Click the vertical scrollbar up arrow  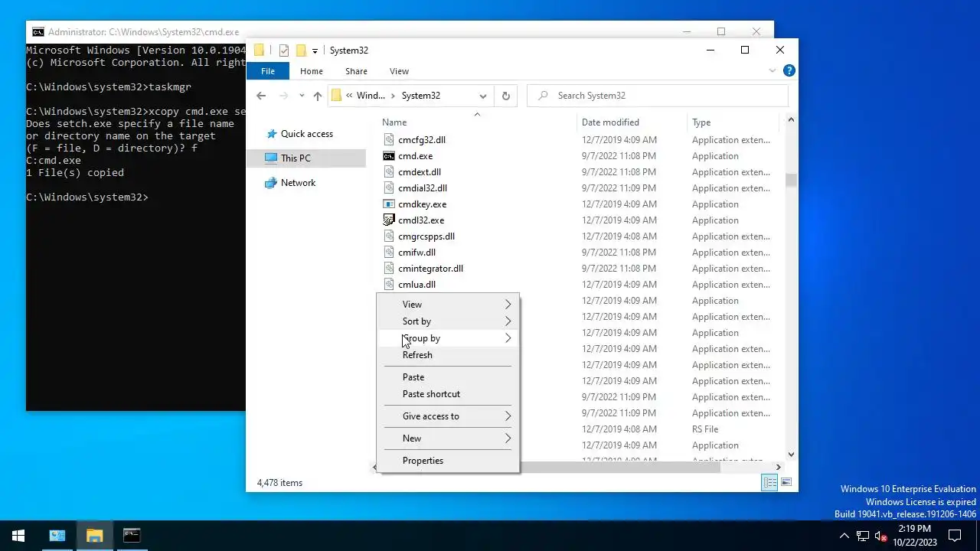click(x=791, y=120)
